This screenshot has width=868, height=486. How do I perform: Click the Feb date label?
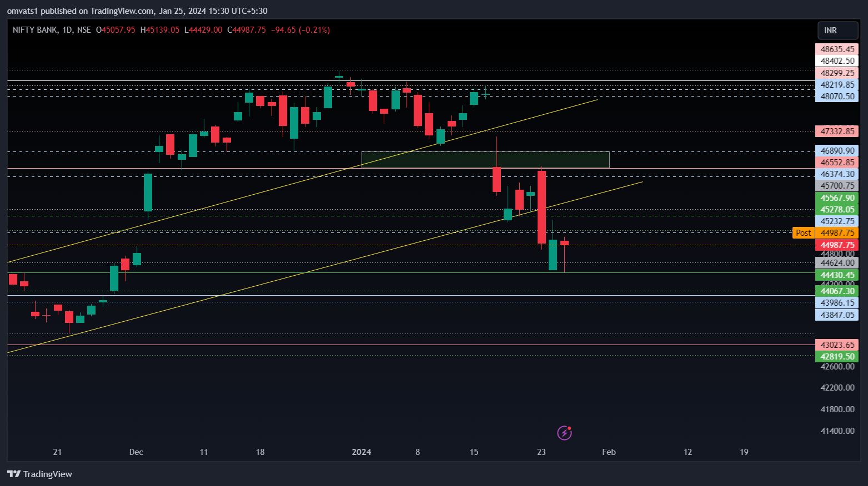609,452
